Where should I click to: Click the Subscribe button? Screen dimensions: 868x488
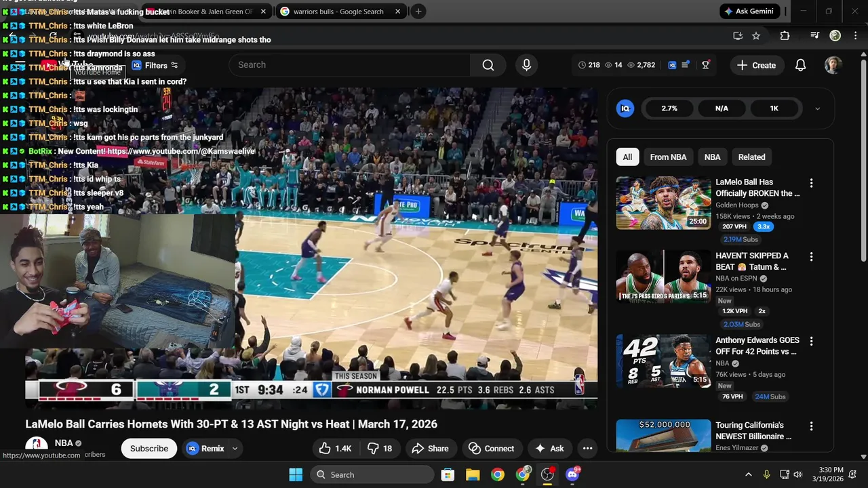pyautogui.click(x=149, y=449)
